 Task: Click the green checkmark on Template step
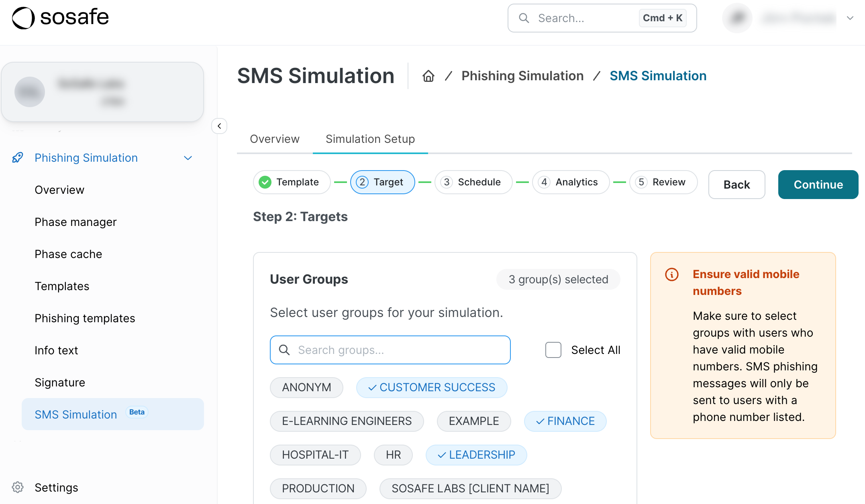[x=265, y=182]
